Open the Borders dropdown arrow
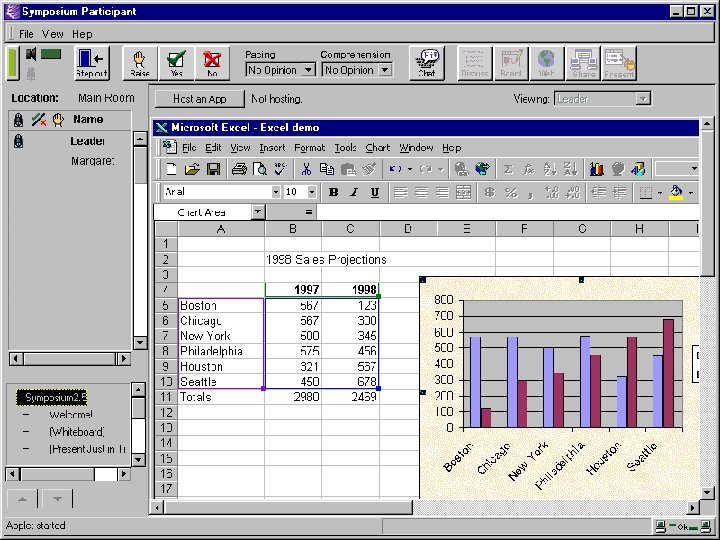Screen dimensions: 720x540 [x=659, y=192]
